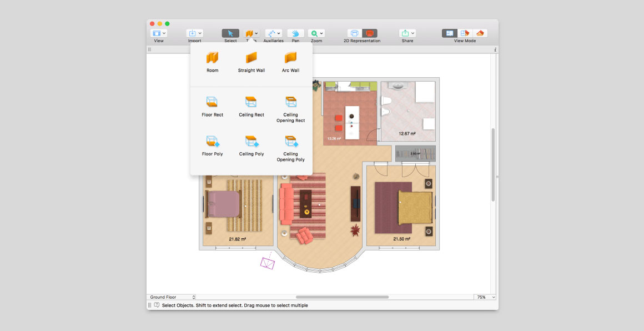Select the Room wall tool
Image resolution: width=644 pixels, height=331 pixels.
pyautogui.click(x=212, y=62)
